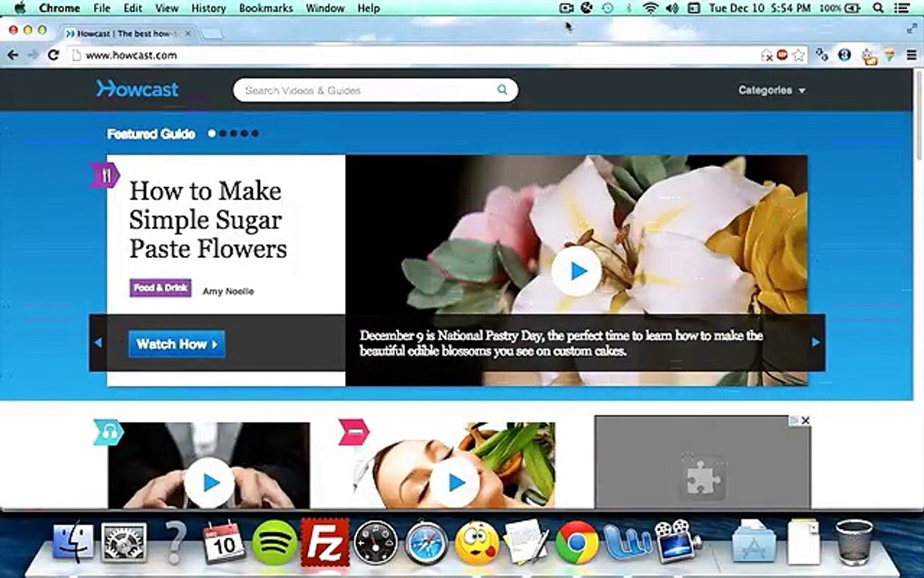The image size is (924, 578).
Task: Select the second Featured Guide carousel dot
Action: (223, 133)
